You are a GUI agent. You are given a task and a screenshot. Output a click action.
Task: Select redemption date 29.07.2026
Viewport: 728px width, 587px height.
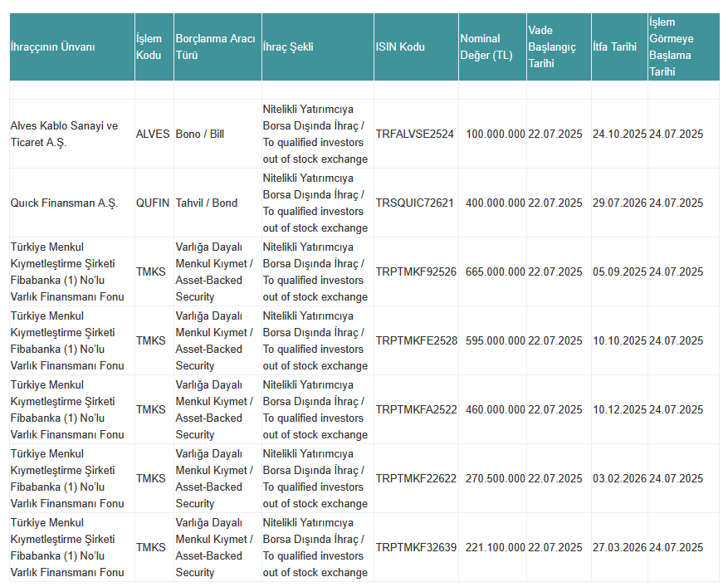tap(619, 203)
